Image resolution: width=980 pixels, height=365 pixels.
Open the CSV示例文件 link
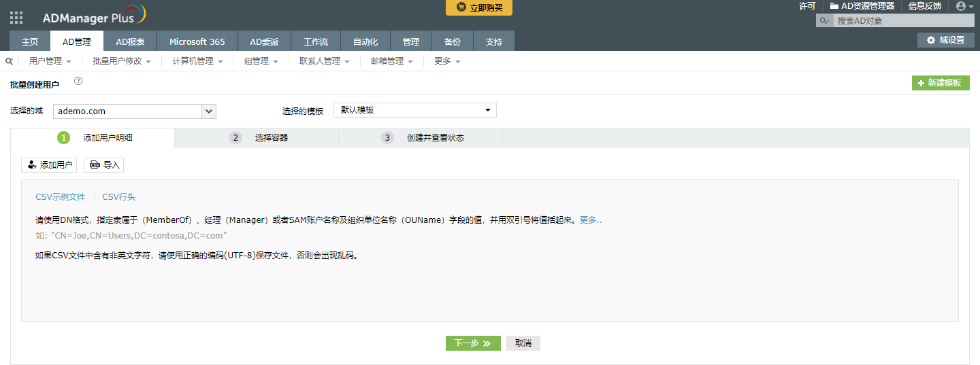(x=61, y=197)
